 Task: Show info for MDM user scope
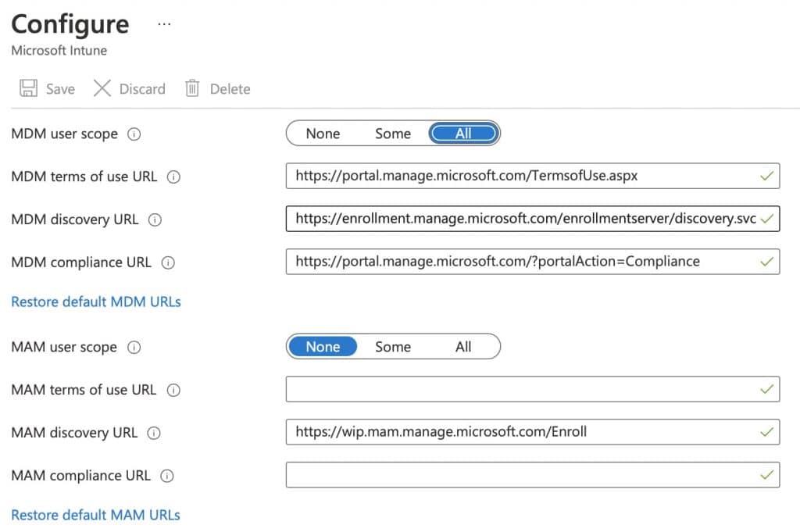click(x=134, y=134)
